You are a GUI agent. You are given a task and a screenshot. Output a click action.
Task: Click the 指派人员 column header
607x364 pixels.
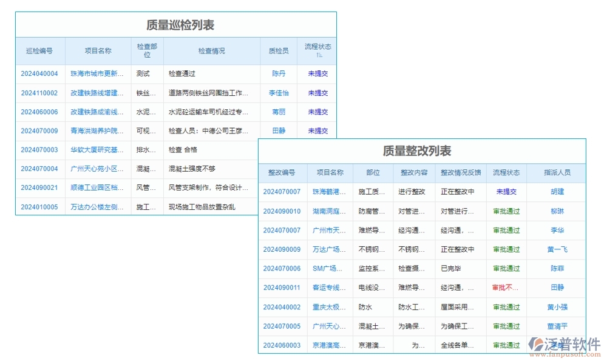pyautogui.click(x=556, y=172)
